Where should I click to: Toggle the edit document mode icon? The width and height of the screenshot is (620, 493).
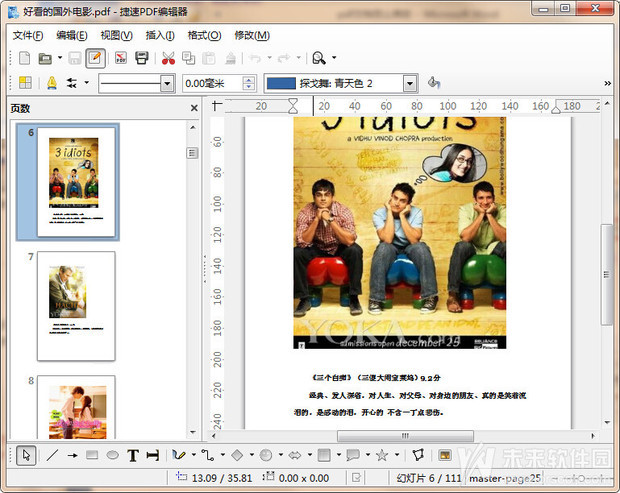pos(95,59)
